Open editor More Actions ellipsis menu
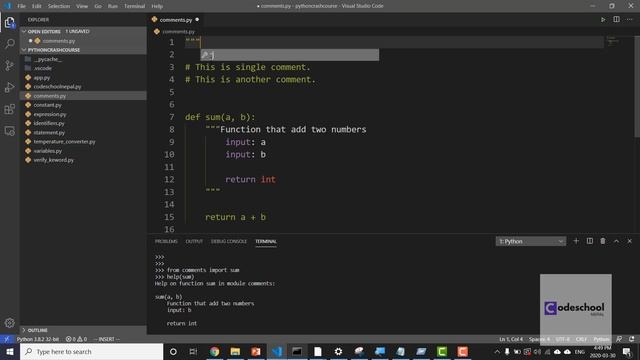 click(x=629, y=20)
